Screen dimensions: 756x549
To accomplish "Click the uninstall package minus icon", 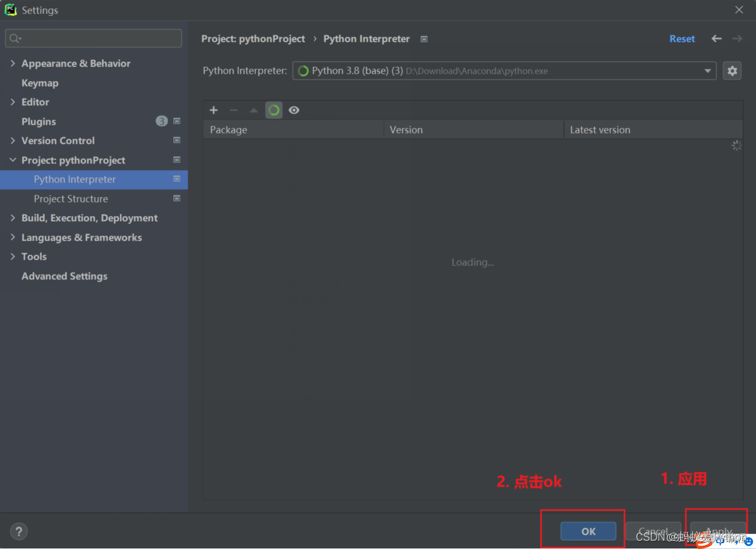I will [x=234, y=110].
